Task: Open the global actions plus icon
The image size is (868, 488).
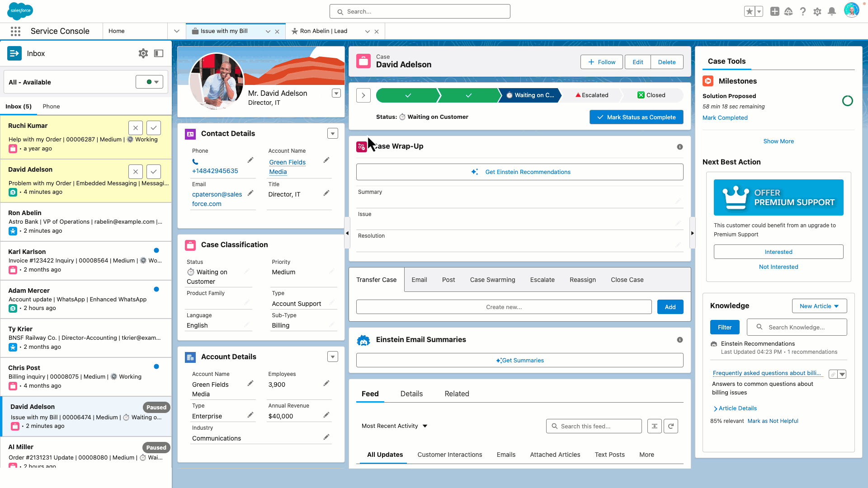Action: [x=774, y=12]
